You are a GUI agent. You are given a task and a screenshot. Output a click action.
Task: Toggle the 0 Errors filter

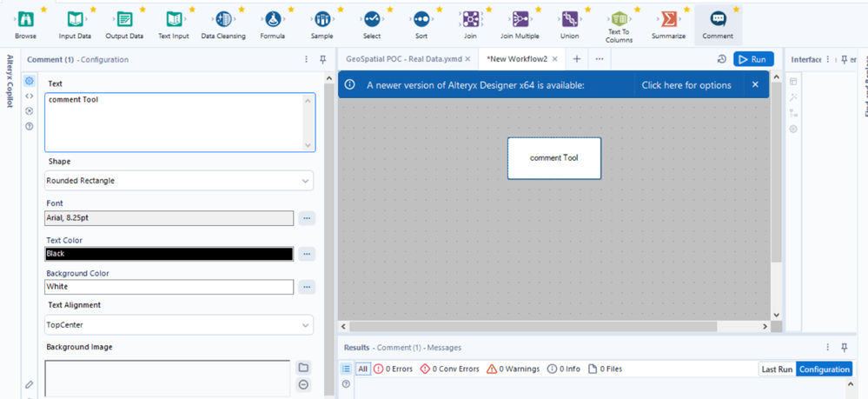(x=393, y=369)
